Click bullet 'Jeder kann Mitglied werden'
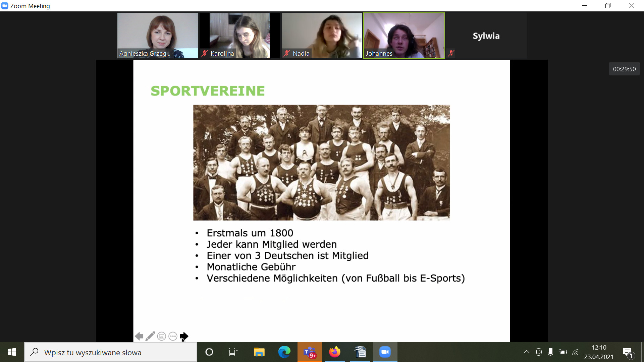 (x=272, y=244)
